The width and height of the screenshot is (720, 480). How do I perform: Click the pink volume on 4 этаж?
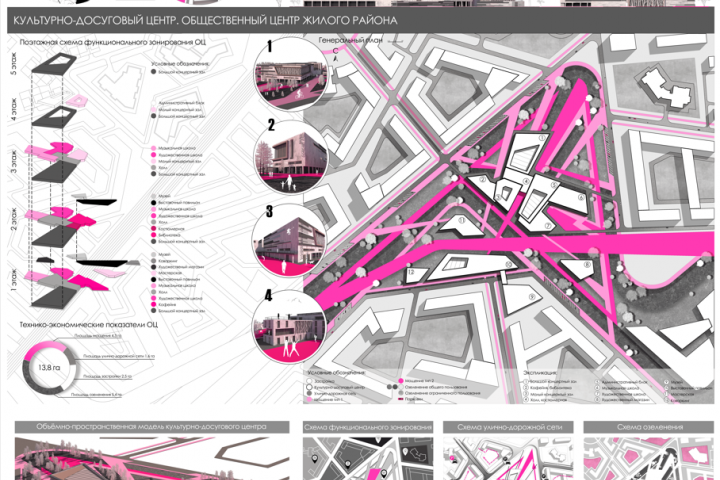tap(76, 100)
